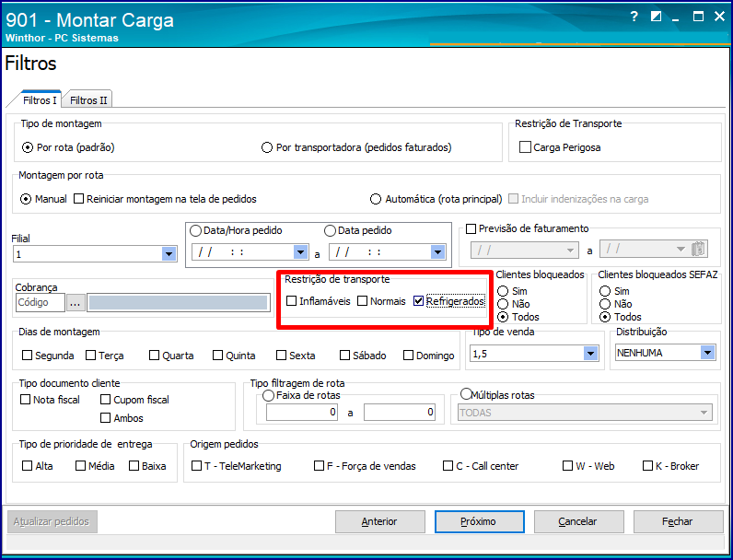Enable Previsão de faturamento checkbox
The width and height of the screenshot is (733, 560).
pyautogui.click(x=471, y=228)
